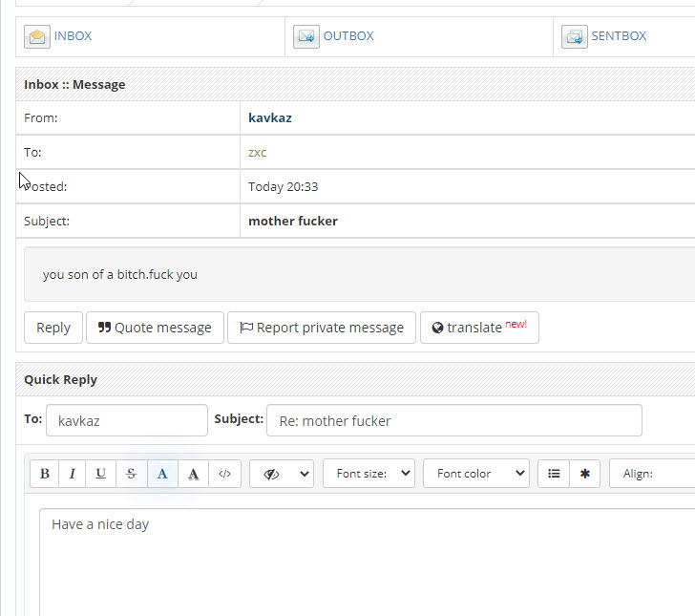Toggle bold formatting in editor toolbar
Viewport: 695px width, 616px height.
tap(45, 474)
